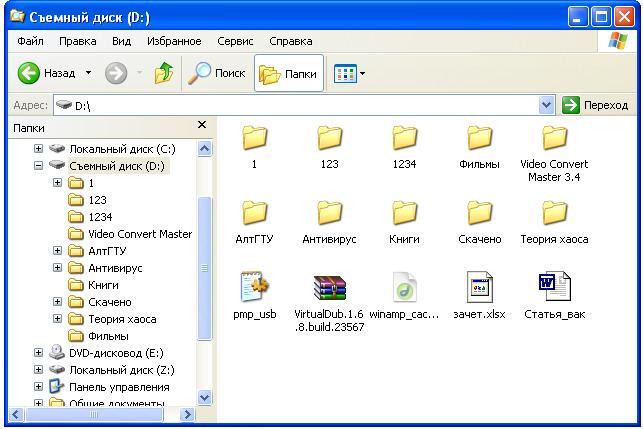Toggle the Папки folders pane button
Image resolution: width=643 pixels, height=429 pixels.
(x=289, y=73)
